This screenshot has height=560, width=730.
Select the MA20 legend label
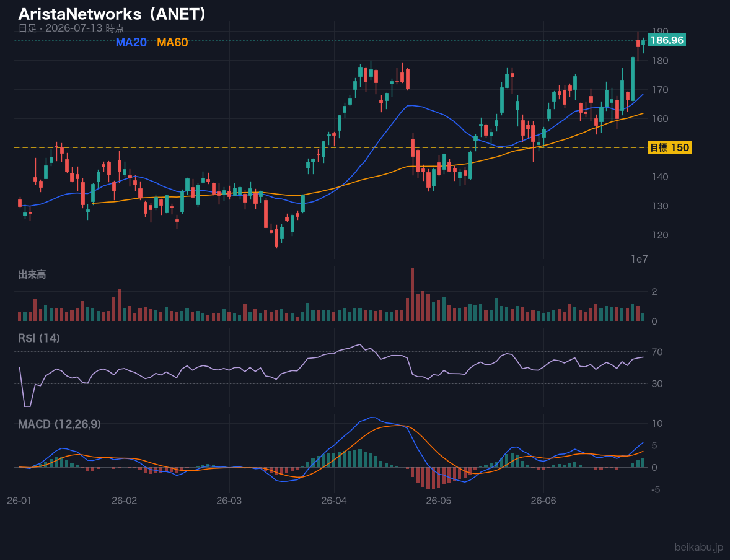tap(131, 42)
